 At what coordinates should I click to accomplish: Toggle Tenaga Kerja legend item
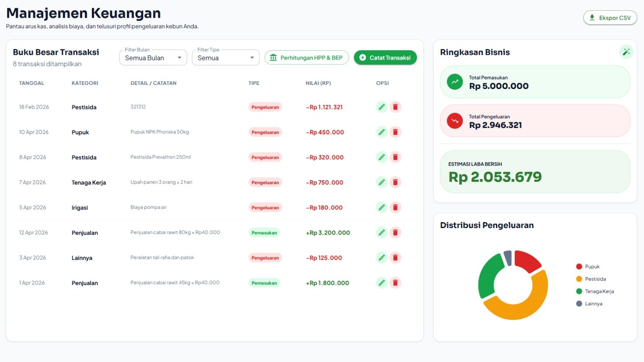pos(595,291)
